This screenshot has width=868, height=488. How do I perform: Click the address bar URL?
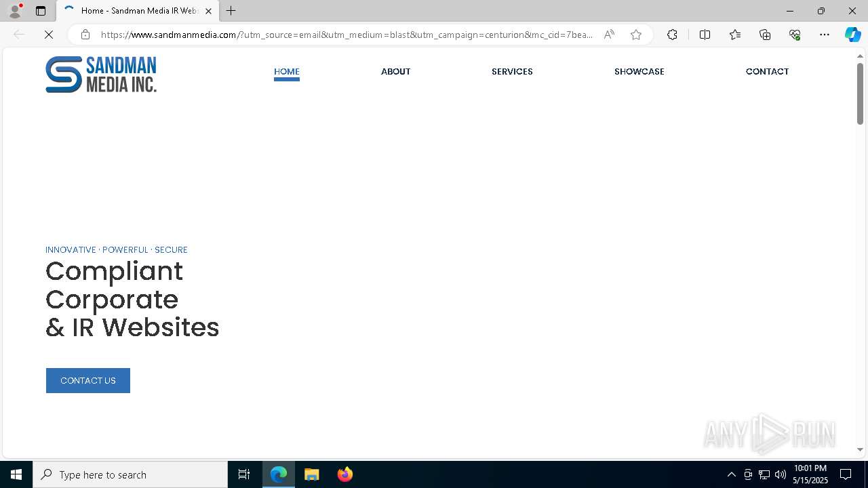point(347,35)
